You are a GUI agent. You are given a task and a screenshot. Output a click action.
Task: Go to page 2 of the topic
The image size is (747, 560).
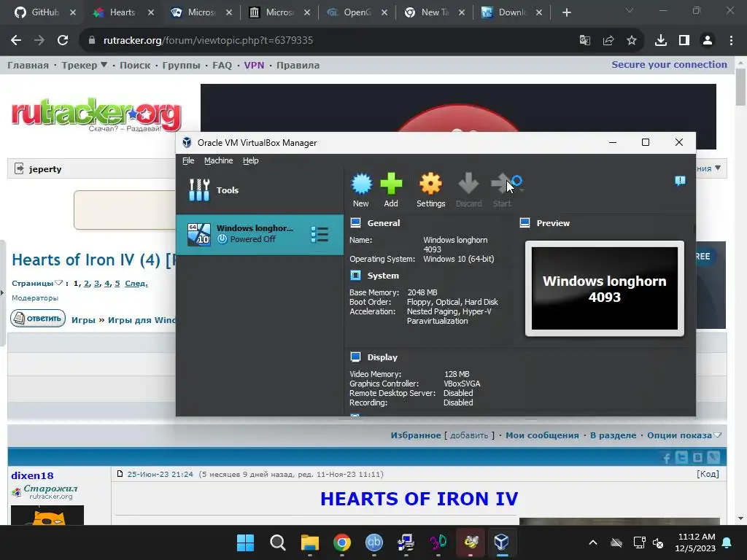[87, 284]
